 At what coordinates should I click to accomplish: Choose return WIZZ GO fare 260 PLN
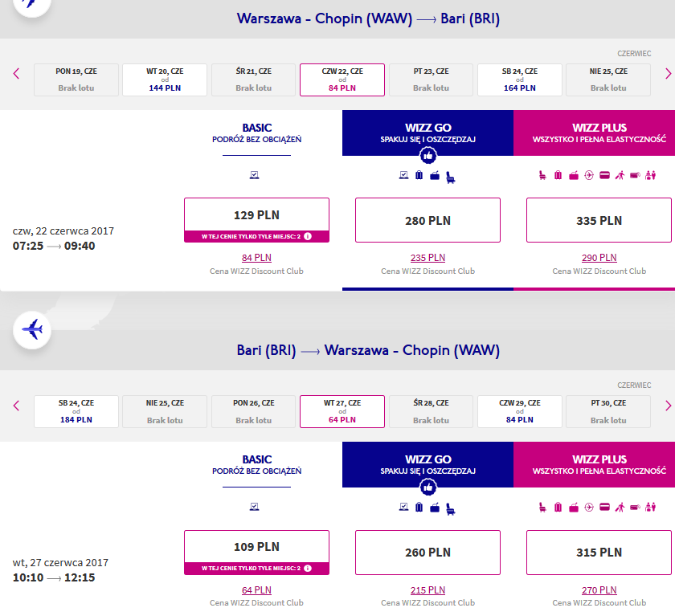click(427, 552)
